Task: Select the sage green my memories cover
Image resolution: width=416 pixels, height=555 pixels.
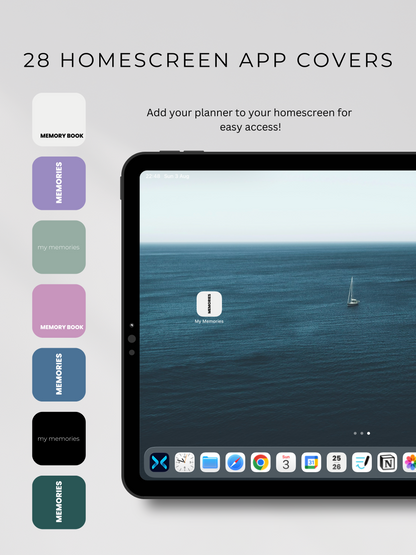Action: [59, 247]
